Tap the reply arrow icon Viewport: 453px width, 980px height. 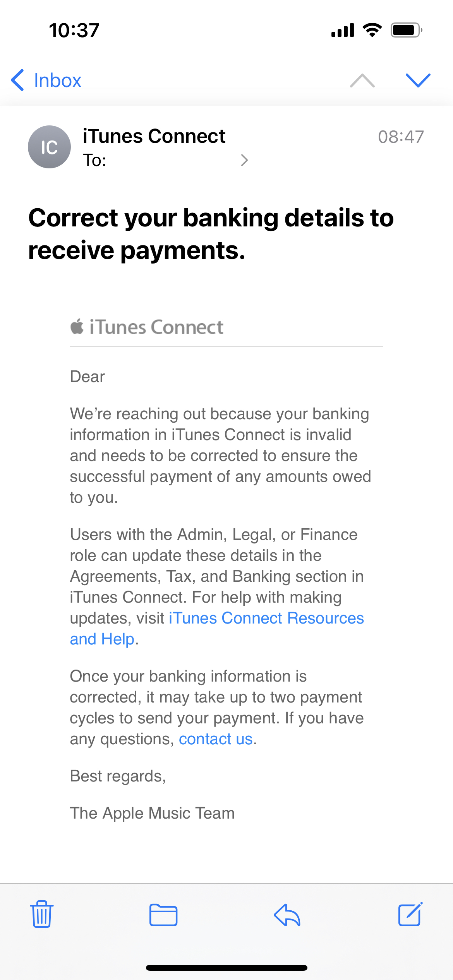tap(287, 915)
